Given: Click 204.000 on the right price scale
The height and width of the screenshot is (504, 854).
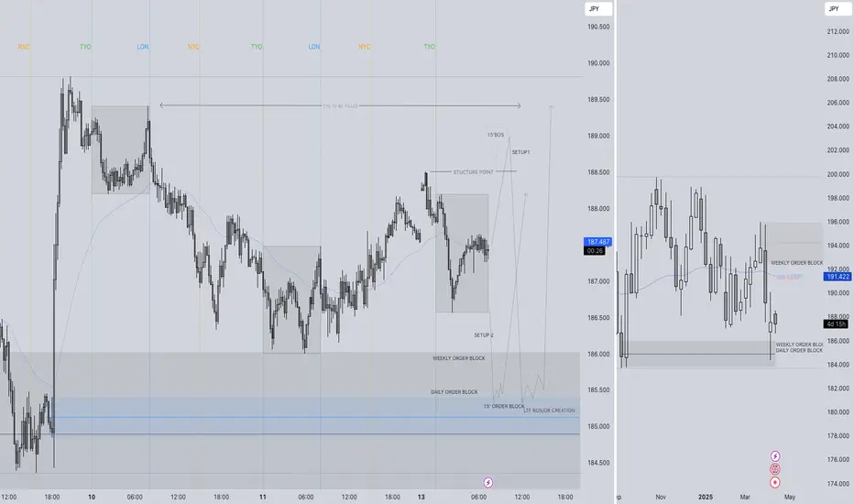Looking at the screenshot, I should [838, 126].
